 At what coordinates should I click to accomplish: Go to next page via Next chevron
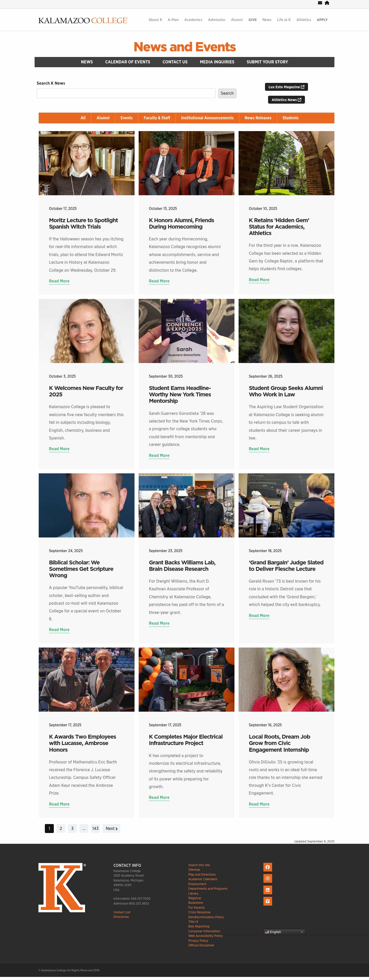point(111,829)
